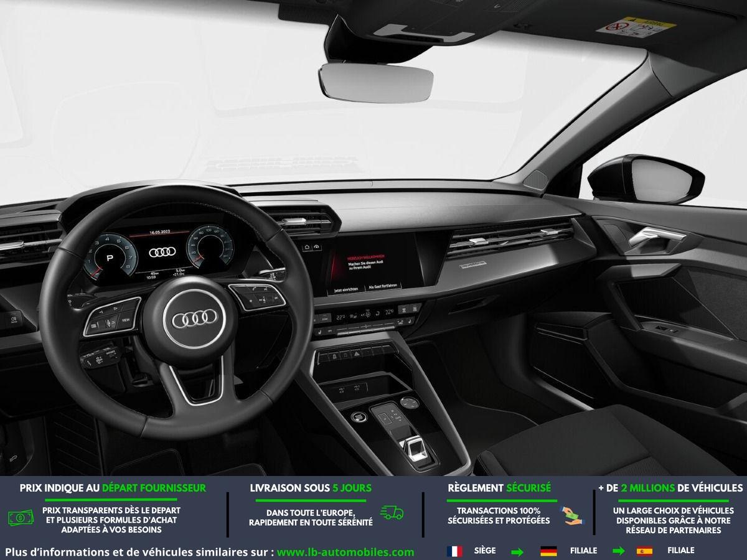This screenshot has width=747, height=560.
Task: Click the green arrow before the Spanish flag
Action: (619, 551)
